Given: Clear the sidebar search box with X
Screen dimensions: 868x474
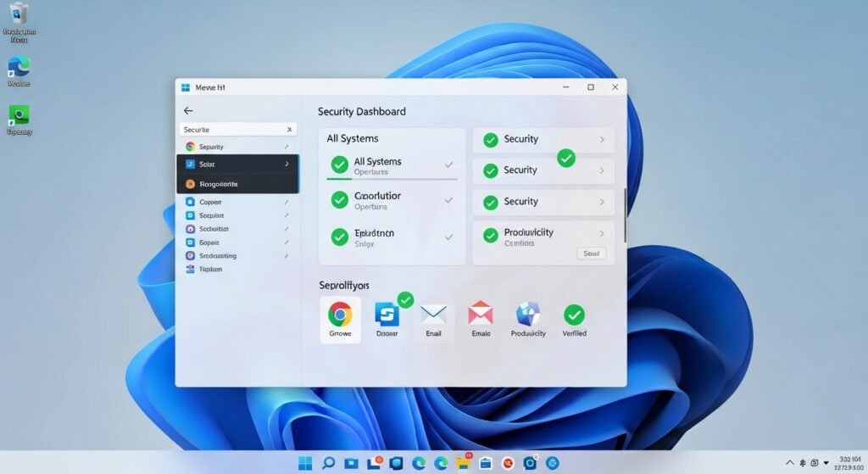Looking at the screenshot, I should (x=289, y=130).
